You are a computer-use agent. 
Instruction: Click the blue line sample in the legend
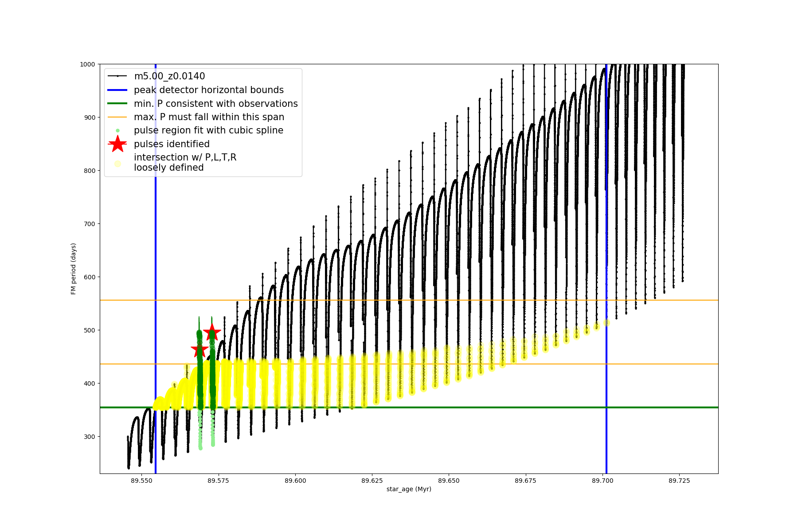[x=117, y=90]
